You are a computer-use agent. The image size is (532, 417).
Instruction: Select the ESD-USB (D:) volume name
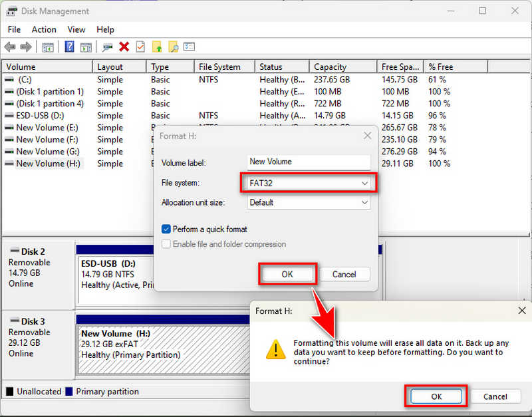pos(40,115)
